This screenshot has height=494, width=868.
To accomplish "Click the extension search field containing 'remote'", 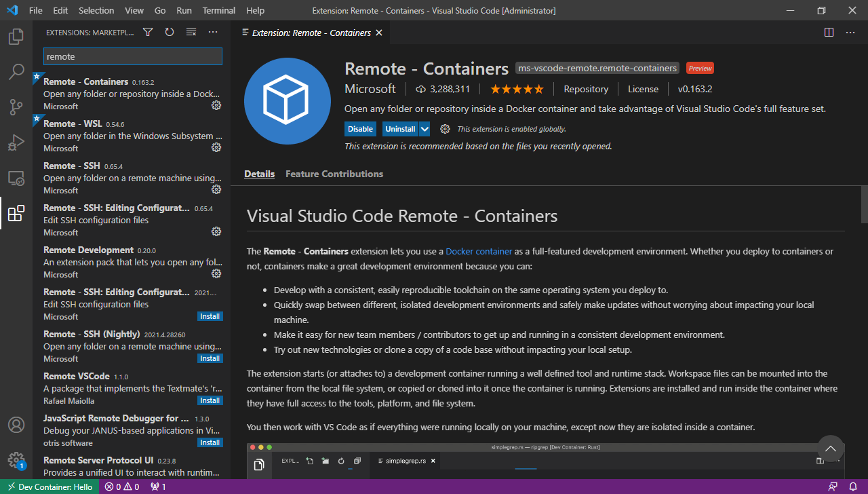I will (133, 56).
